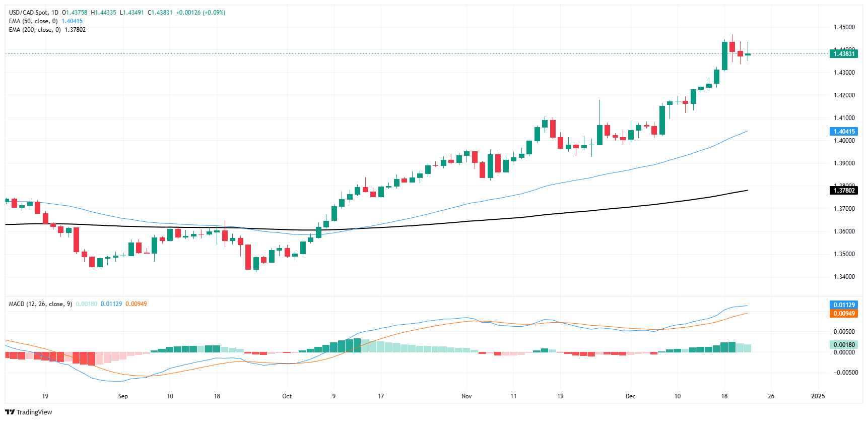Click the blue 1.40415 EMA price tag
The height and width of the screenshot is (421, 868).
843,132
